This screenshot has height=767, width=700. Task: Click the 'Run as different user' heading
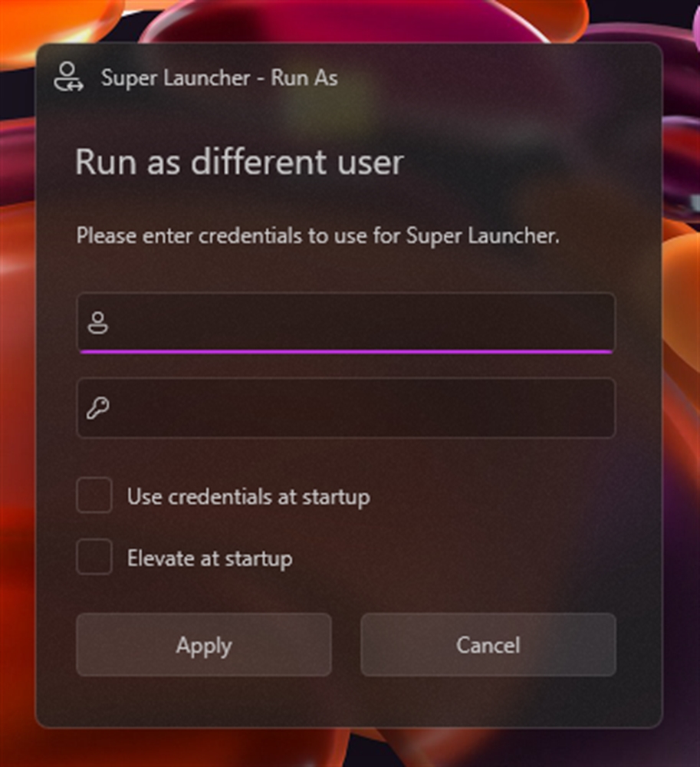click(239, 162)
